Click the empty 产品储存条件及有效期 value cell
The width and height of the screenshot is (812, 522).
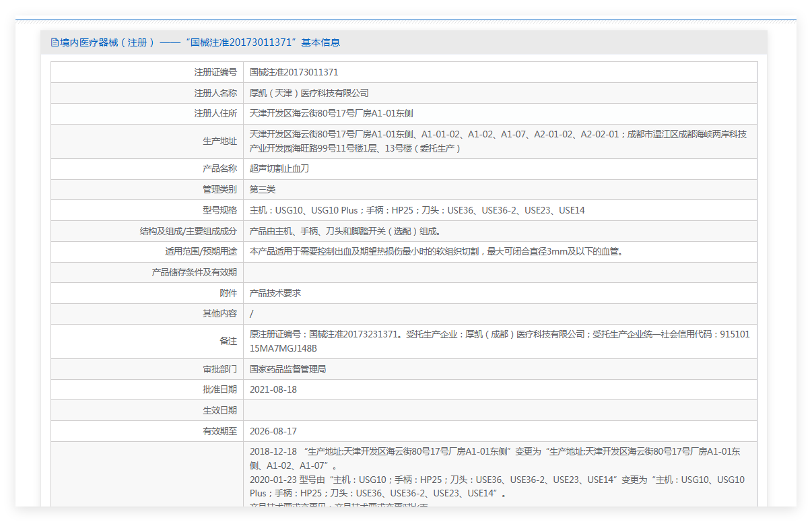point(500,273)
